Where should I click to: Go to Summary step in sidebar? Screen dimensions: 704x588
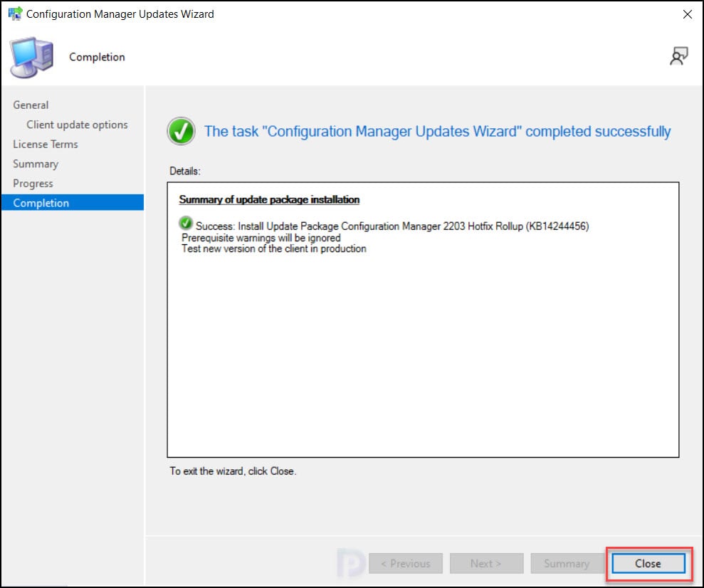pyautogui.click(x=36, y=164)
